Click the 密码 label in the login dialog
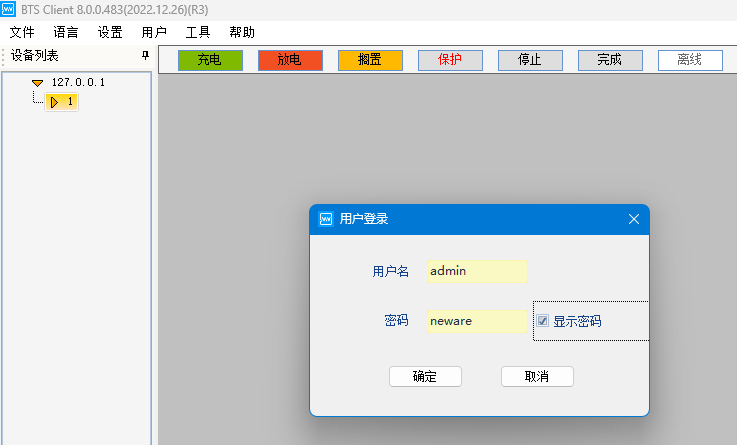The height and width of the screenshot is (445, 737). click(x=396, y=320)
